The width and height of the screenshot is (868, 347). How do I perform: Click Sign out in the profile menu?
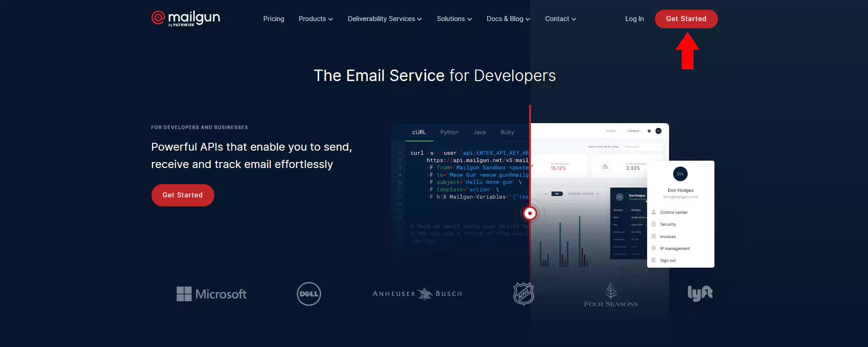(x=668, y=260)
